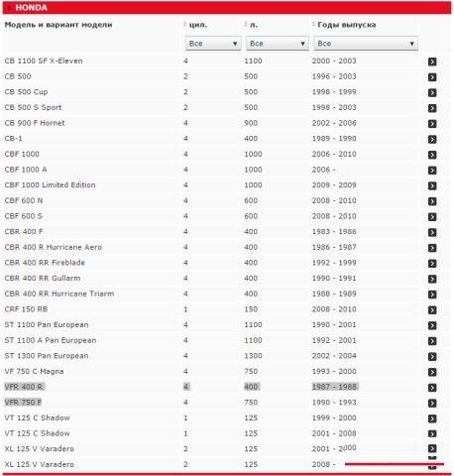Click the 1300 displacement value
Viewport: 454px width, 476px height.
point(253,356)
